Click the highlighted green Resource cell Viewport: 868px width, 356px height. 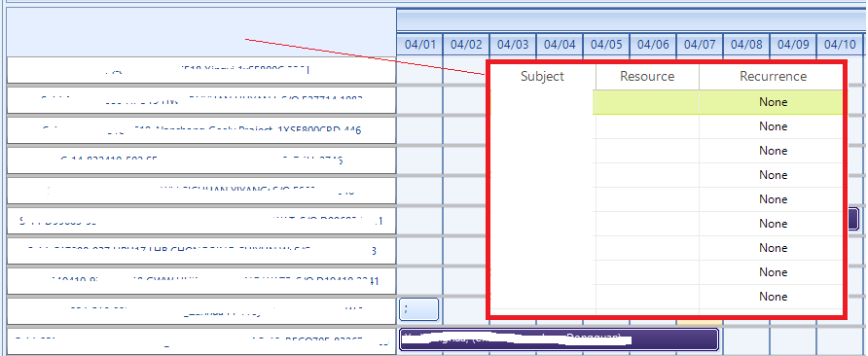(x=646, y=102)
